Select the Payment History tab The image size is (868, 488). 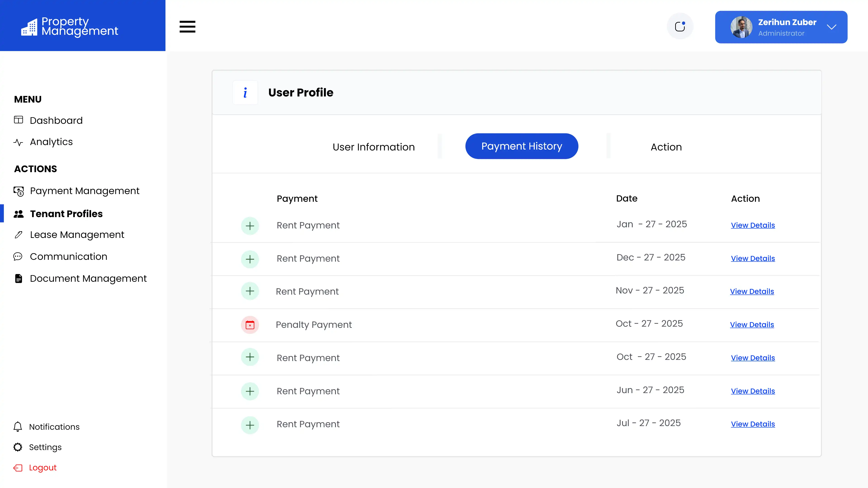tap(522, 146)
